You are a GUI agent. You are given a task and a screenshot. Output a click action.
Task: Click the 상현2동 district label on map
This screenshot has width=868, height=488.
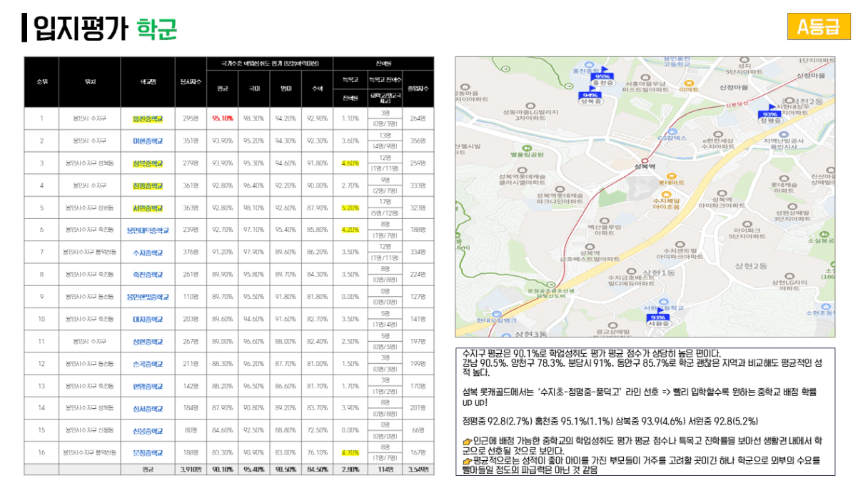(x=752, y=266)
